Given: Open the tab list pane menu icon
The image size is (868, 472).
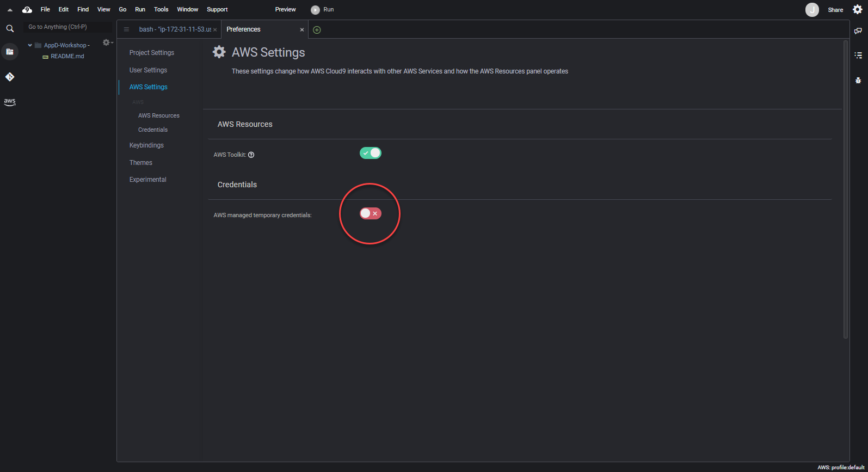Looking at the screenshot, I should pyautogui.click(x=126, y=29).
